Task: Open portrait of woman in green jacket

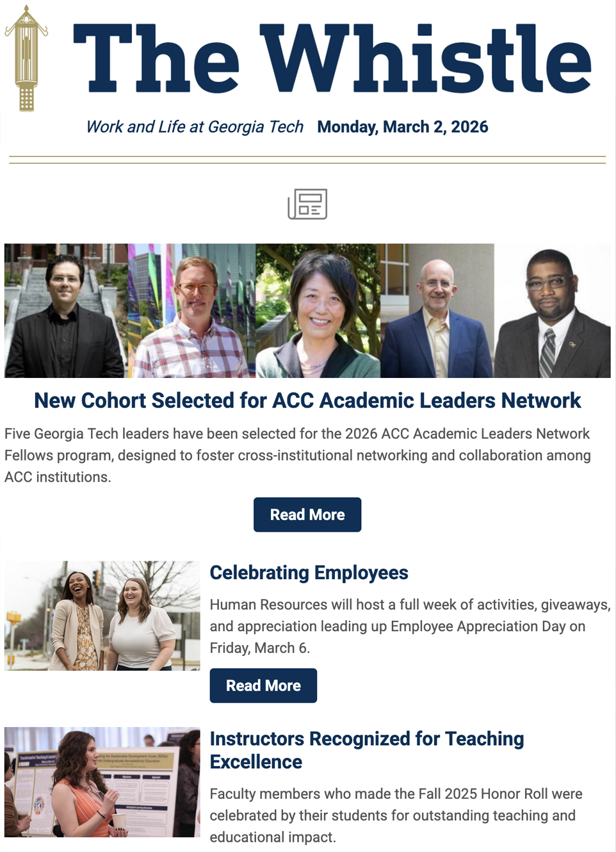Action: click(318, 311)
